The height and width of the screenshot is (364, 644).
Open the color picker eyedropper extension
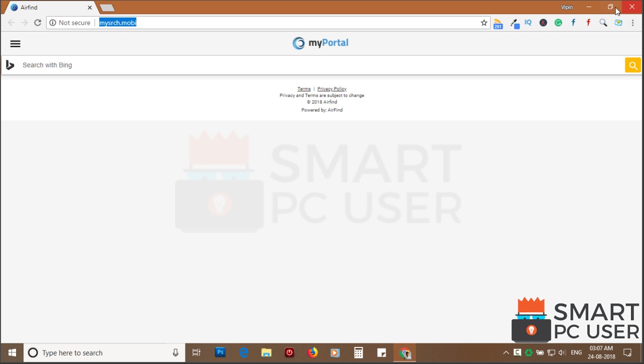(x=515, y=23)
